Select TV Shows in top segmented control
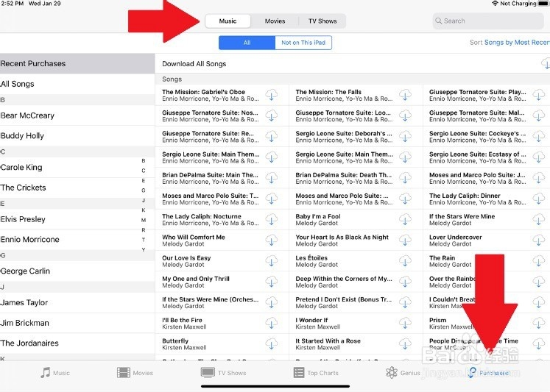 tap(322, 21)
